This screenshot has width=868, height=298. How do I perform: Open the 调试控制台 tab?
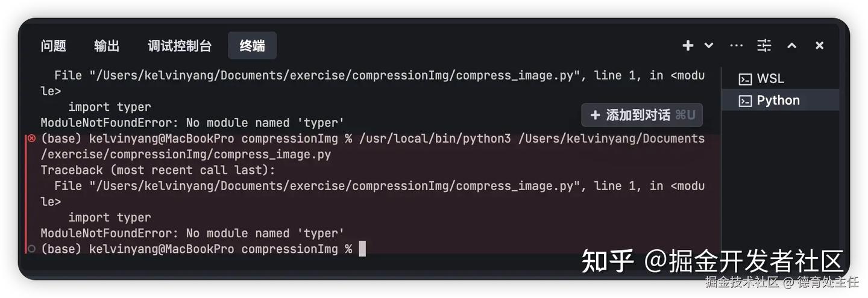[180, 46]
